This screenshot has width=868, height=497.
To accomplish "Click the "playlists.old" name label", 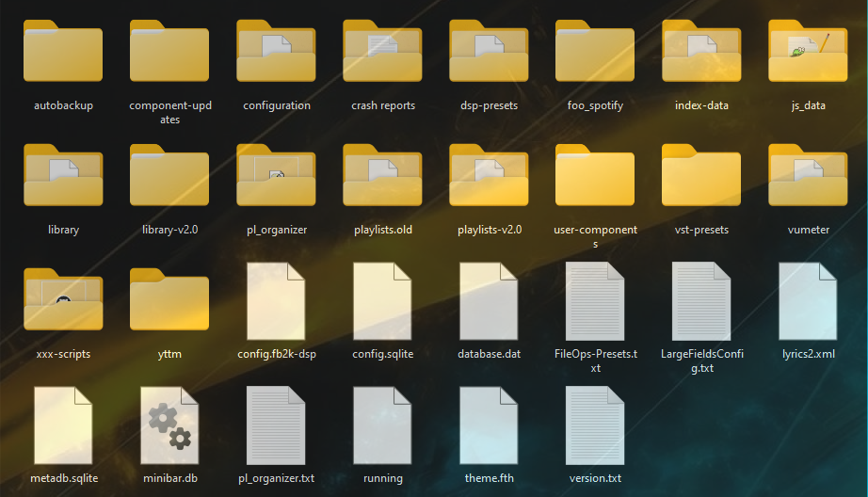I will pyautogui.click(x=383, y=230).
